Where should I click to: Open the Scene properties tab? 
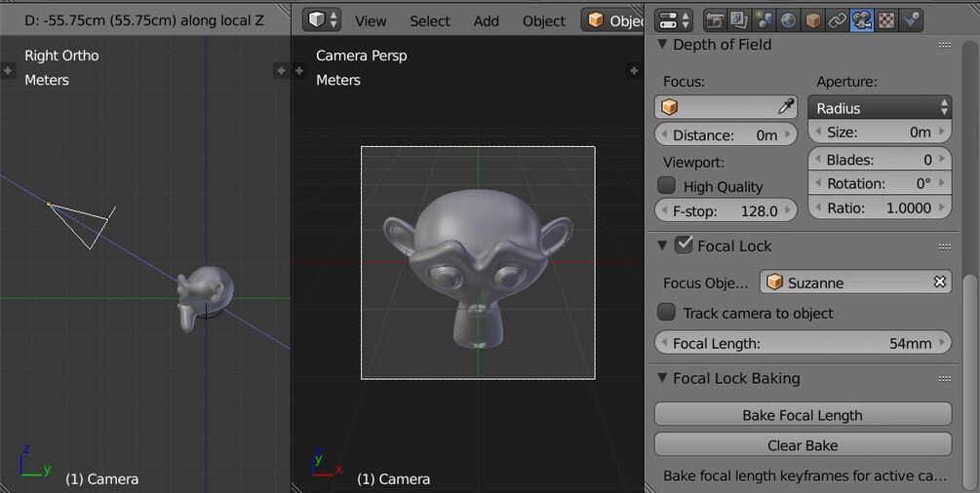[x=764, y=20]
